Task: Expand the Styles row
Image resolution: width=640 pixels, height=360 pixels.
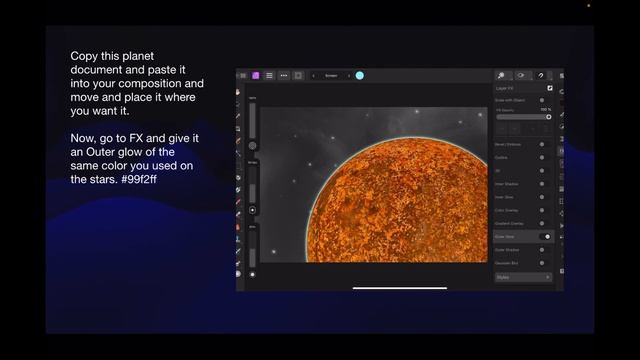Action: 523,277
